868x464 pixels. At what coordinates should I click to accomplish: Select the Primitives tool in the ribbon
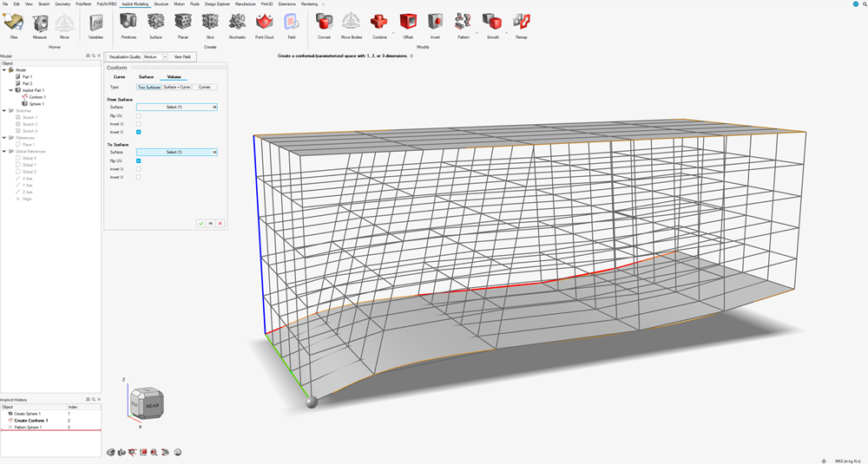tap(128, 24)
